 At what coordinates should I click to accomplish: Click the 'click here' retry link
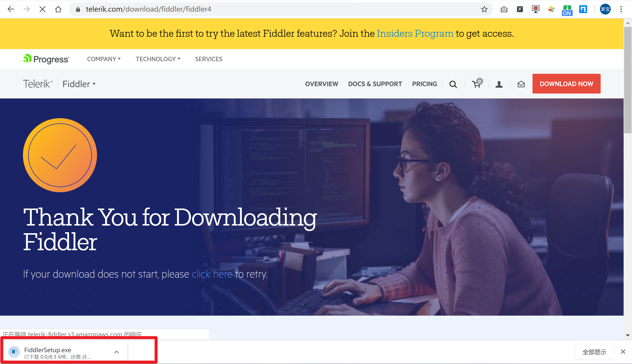pos(212,274)
